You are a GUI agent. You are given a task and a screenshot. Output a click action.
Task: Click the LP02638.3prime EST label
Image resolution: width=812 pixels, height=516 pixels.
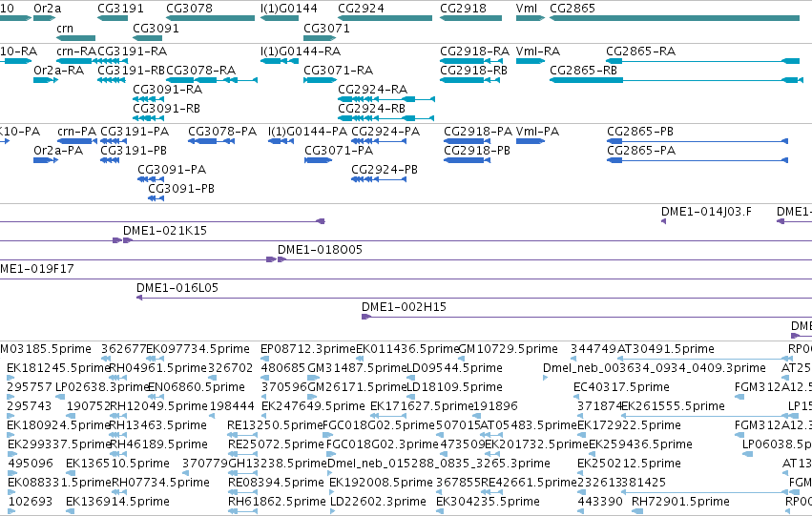tap(102, 387)
